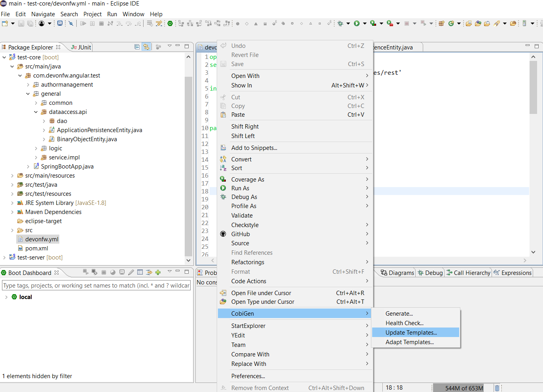This screenshot has height=392, width=543.
Task: Click green plus icon in Boot Dashboard
Action: [158, 272]
